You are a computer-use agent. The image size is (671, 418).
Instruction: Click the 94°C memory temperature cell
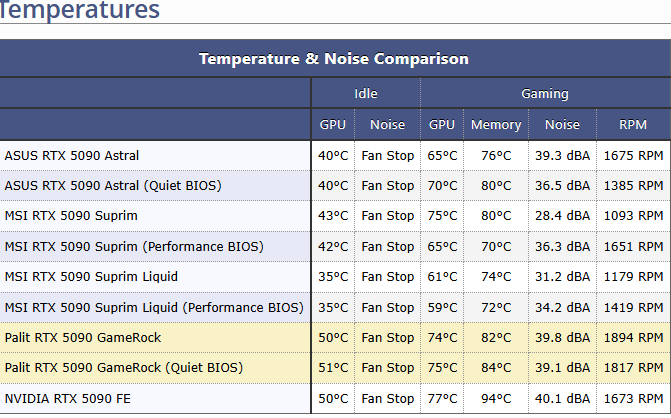click(496, 399)
